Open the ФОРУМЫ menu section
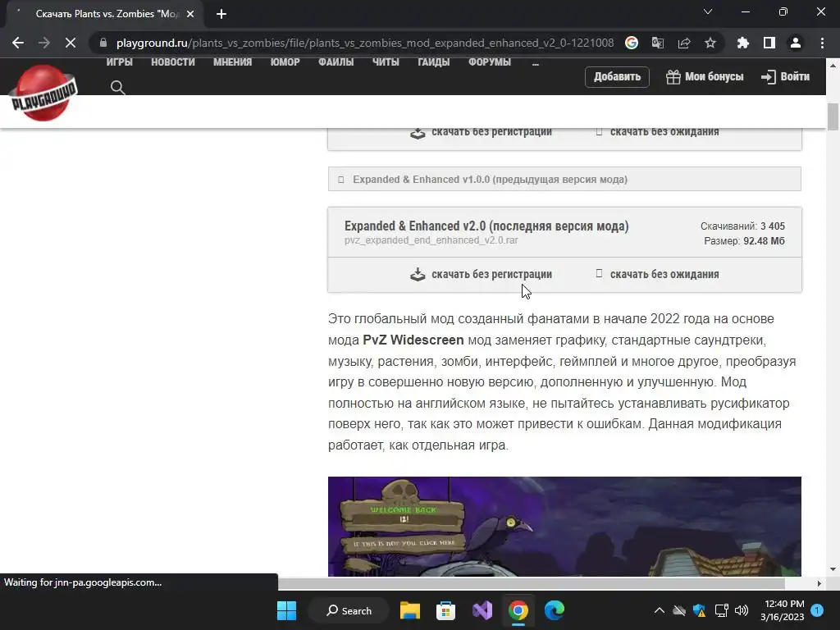840x630 pixels. coord(490,62)
